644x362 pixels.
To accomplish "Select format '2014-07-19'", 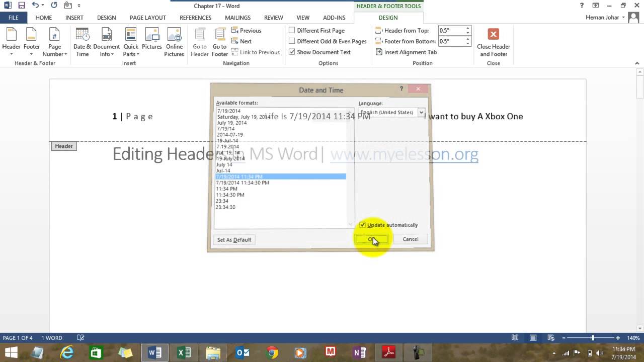I will [230, 135].
